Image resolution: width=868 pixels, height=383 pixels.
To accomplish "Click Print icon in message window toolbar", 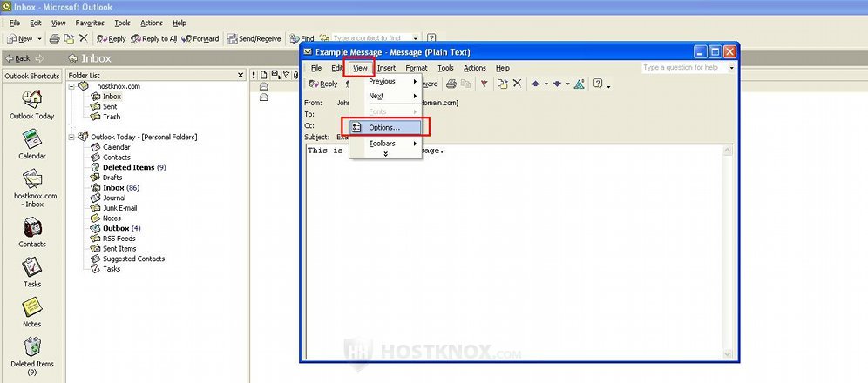I will pyautogui.click(x=451, y=84).
